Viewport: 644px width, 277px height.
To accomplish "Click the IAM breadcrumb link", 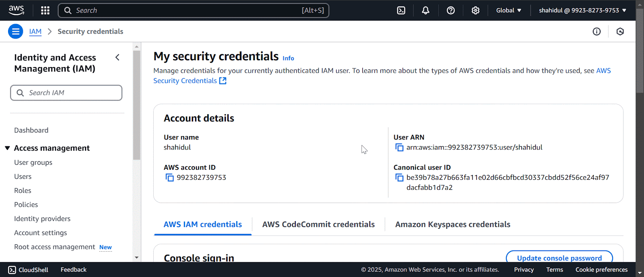I will [35, 31].
